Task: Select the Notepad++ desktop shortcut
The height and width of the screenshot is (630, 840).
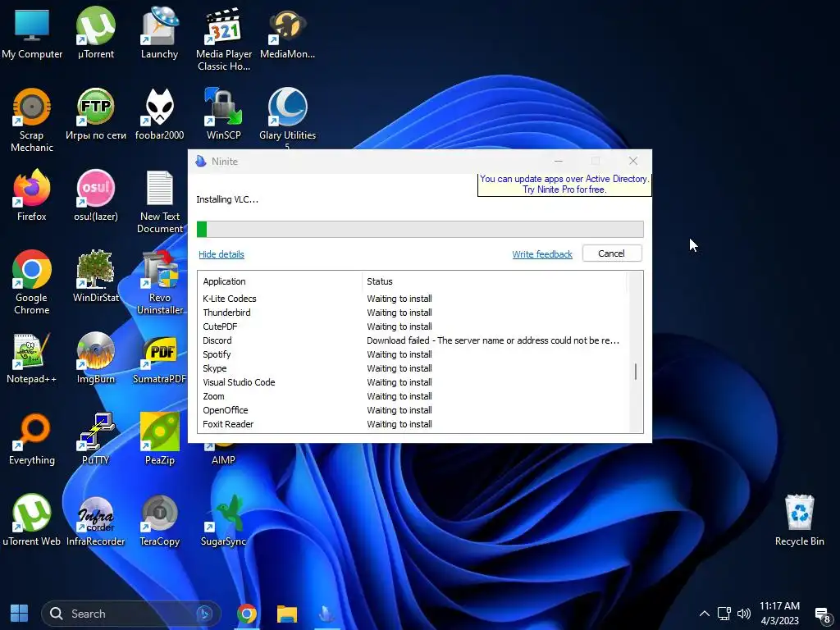Action: point(32,358)
